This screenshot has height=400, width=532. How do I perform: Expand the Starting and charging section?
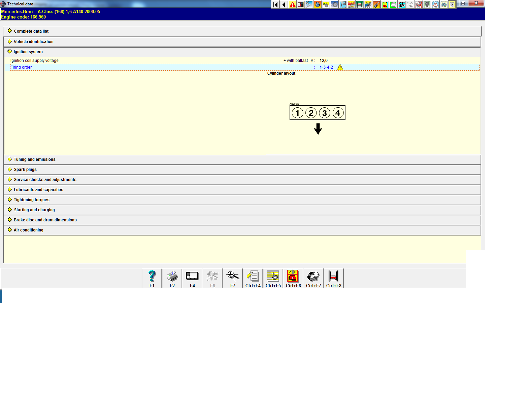click(x=242, y=210)
